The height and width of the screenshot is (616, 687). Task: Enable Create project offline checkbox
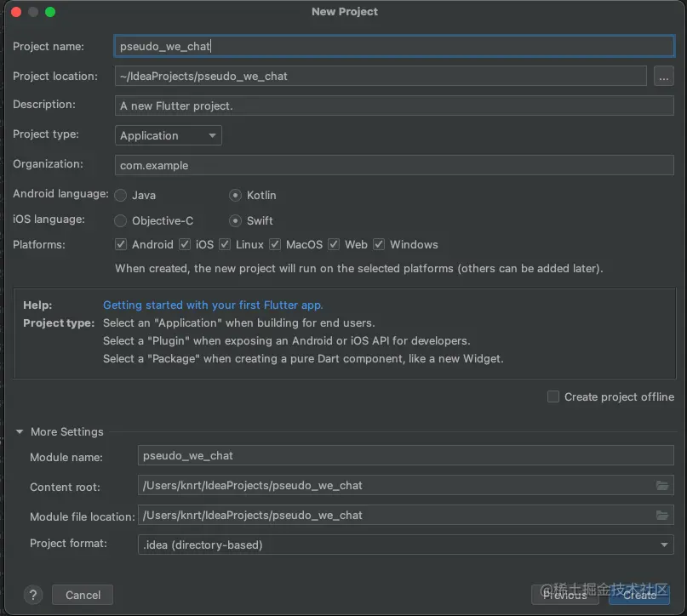click(x=553, y=396)
